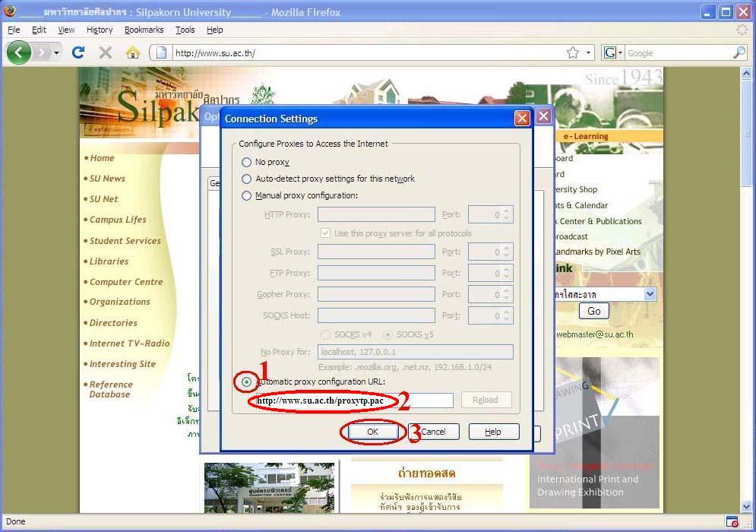Click the Reload page icon
This screenshot has width=756, height=532.
coord(78,52)
